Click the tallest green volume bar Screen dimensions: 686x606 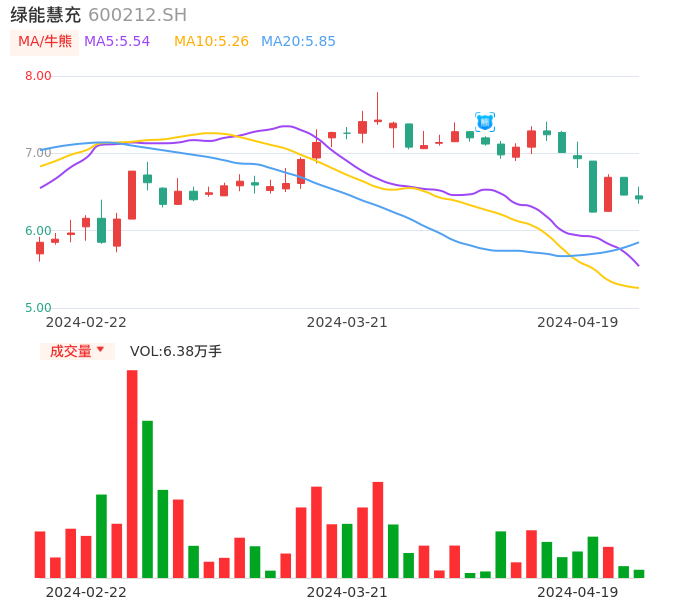tap(147, 498)
